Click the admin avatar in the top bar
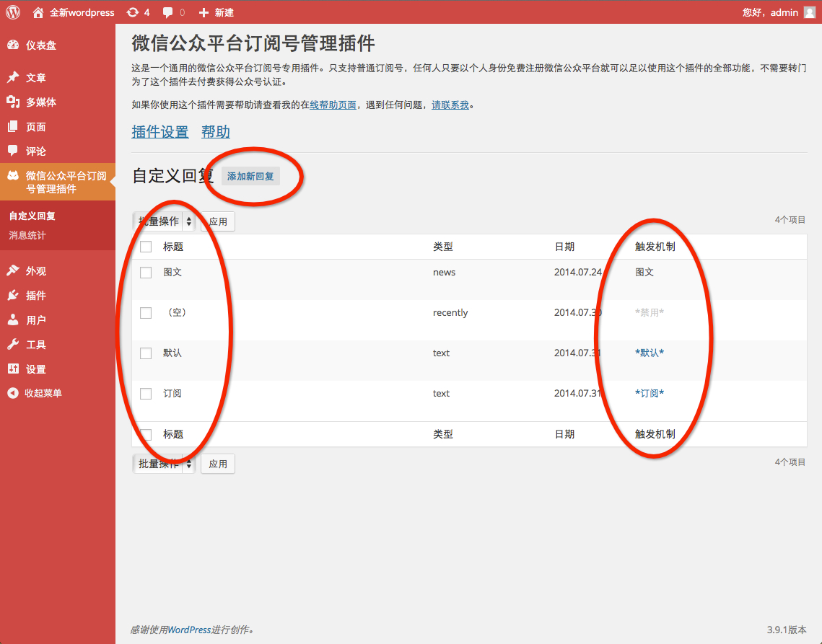This screenshot has width=822, height=644. tap(810, 12)
